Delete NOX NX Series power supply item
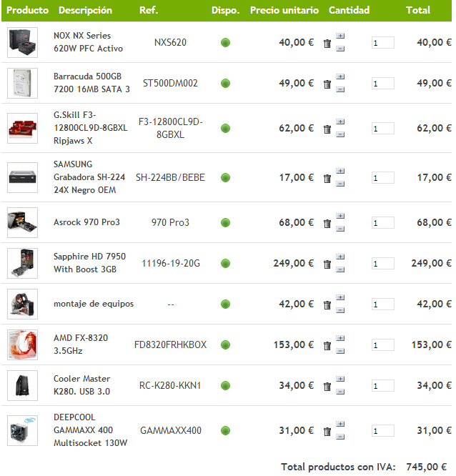 [327, 44]
